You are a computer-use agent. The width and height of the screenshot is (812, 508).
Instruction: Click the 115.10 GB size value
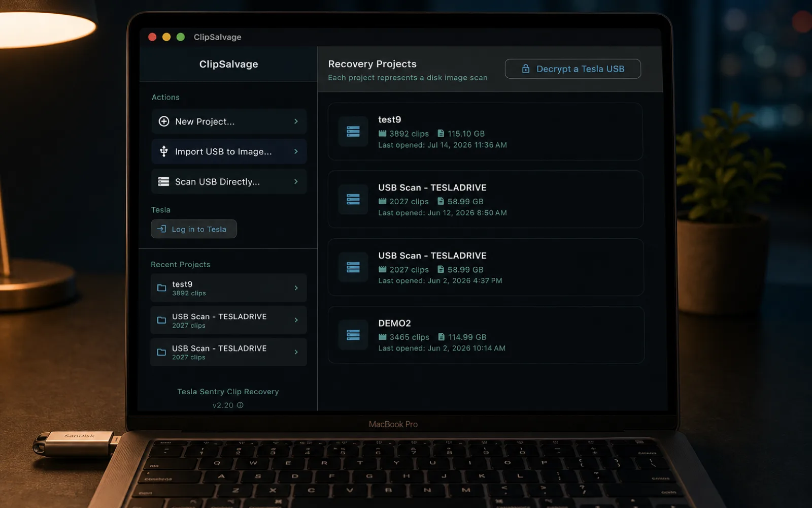coord(466,134)
